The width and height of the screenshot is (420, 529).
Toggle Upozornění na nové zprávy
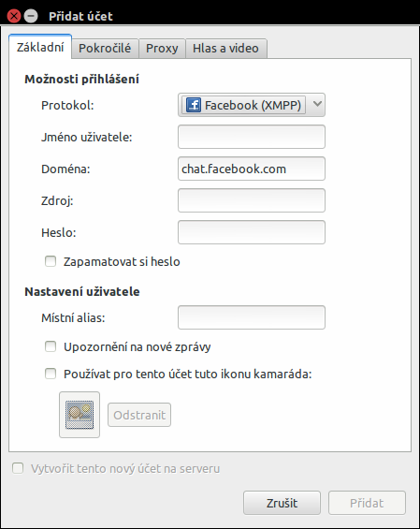coord(51,346)
